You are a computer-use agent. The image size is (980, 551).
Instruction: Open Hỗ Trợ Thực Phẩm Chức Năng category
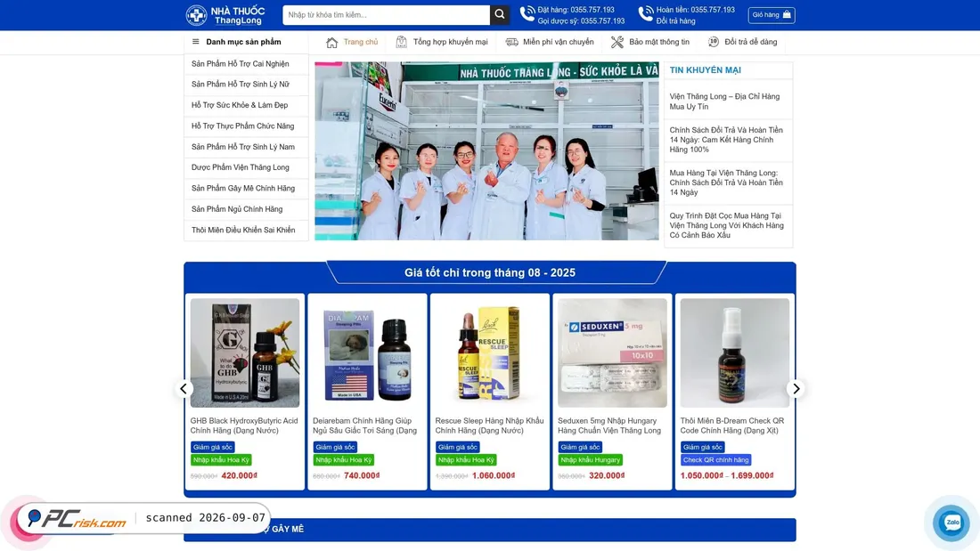point(246,126)
